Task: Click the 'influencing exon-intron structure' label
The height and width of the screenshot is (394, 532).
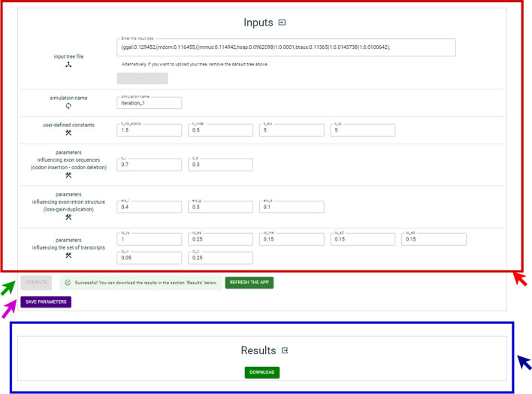Action: 68,202
